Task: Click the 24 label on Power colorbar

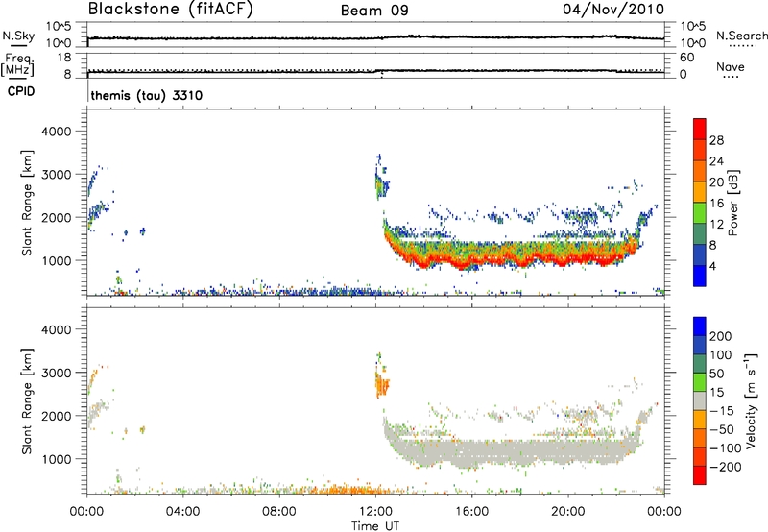Action: coord(716,161)
